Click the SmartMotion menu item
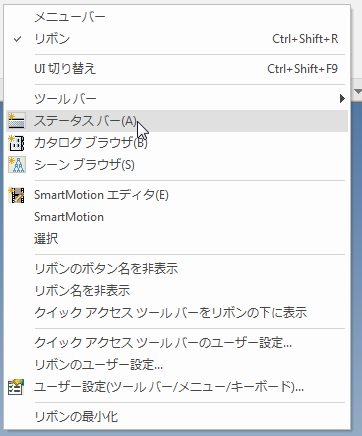 point(177,217)
